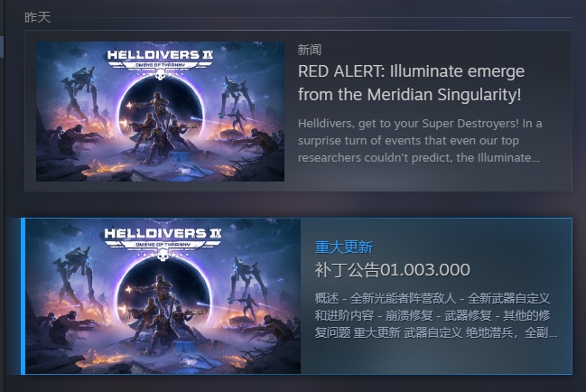The image size is (586, 392).
Task: Click the skull emblem in the second Helldivers banner
Action: (163, 256)
